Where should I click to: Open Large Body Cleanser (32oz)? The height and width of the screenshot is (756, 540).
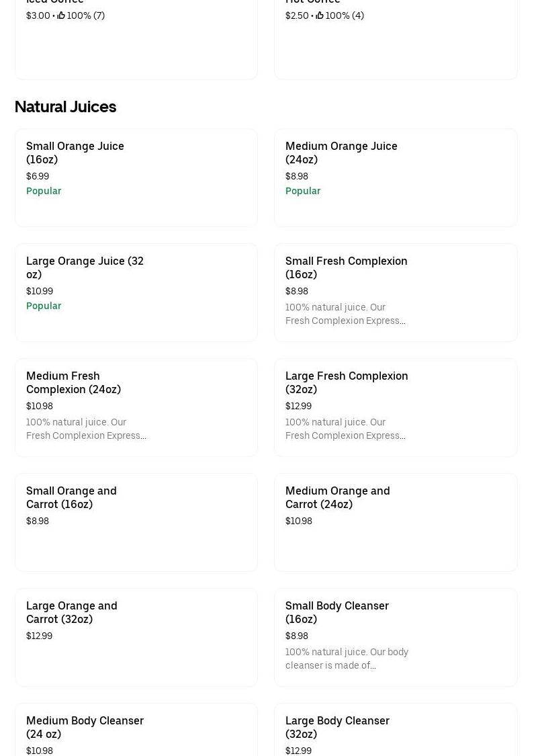pos(337,727)
